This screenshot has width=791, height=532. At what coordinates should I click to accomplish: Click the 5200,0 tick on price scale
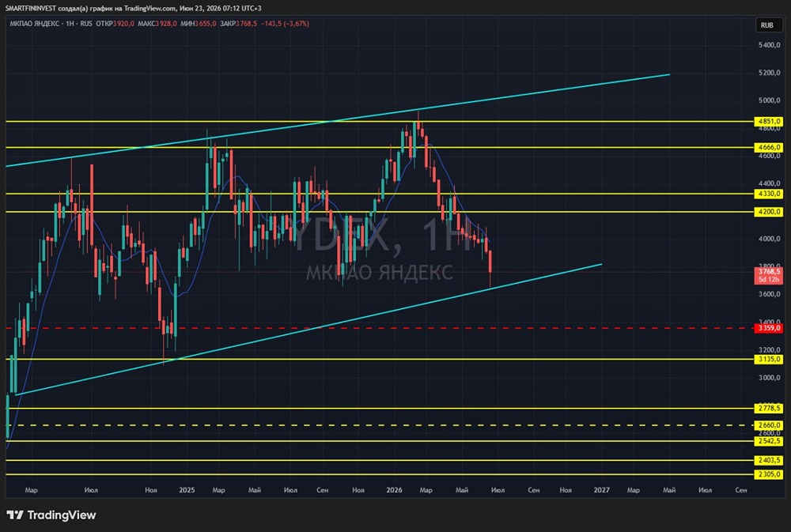point(770,73)
